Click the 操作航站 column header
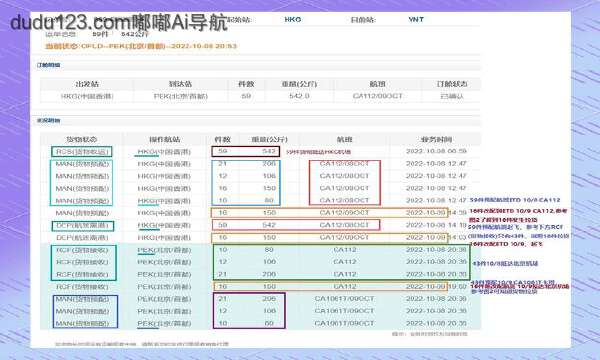 (x=165, y=140)
